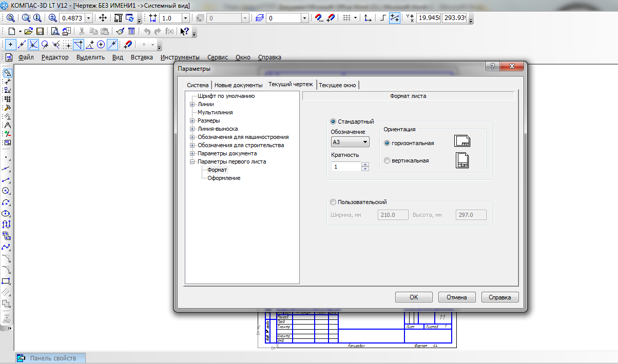Image resolution: width=618 pixels, height=364 pixels.
Task: Open the Обозначение A3 format dropdown
Action: click(350, 142)
